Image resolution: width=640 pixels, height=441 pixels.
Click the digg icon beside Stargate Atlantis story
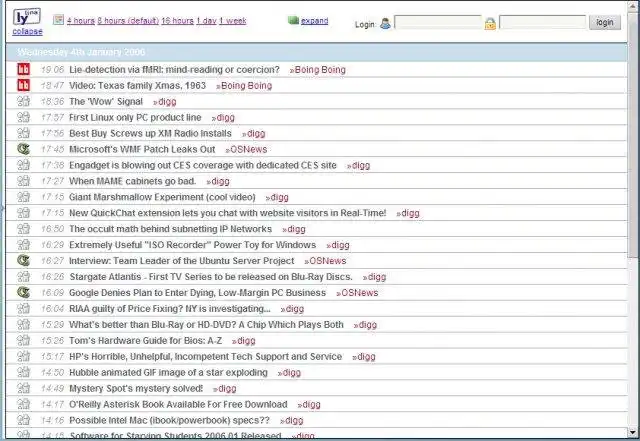tap(24, 276)
